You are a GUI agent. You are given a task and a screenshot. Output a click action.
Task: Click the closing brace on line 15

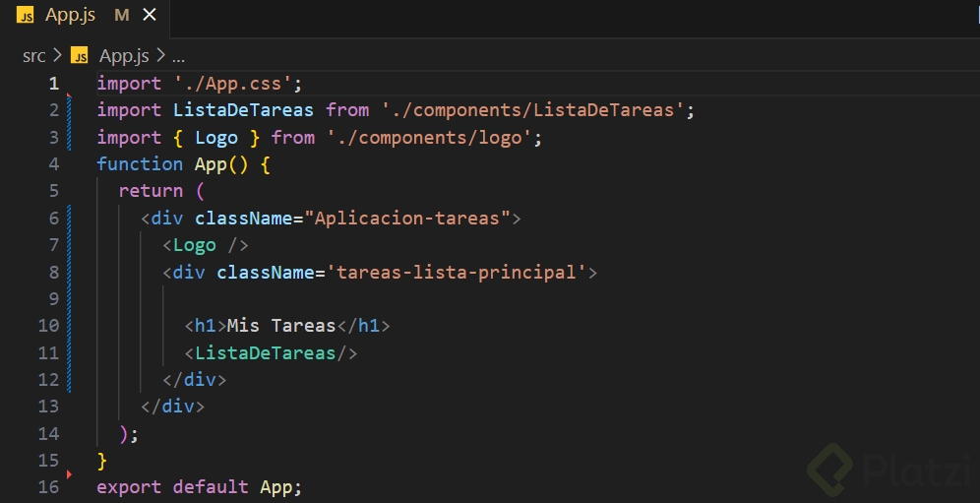point(102,461)
